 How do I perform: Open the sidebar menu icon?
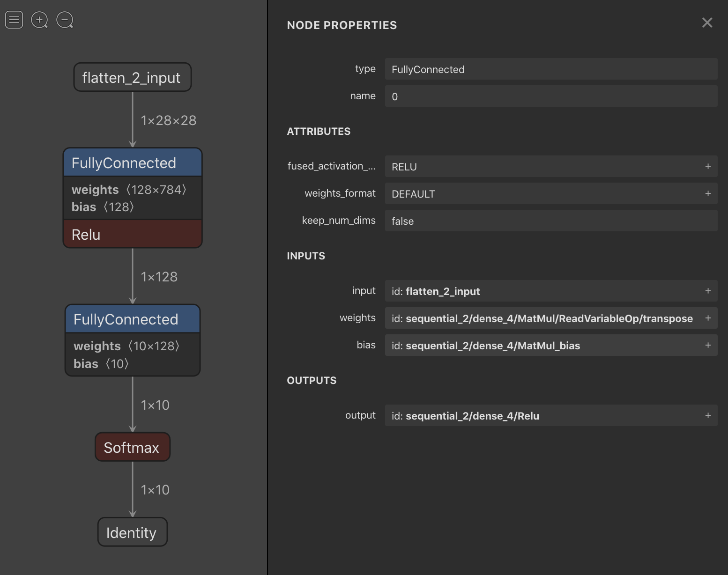14,20
